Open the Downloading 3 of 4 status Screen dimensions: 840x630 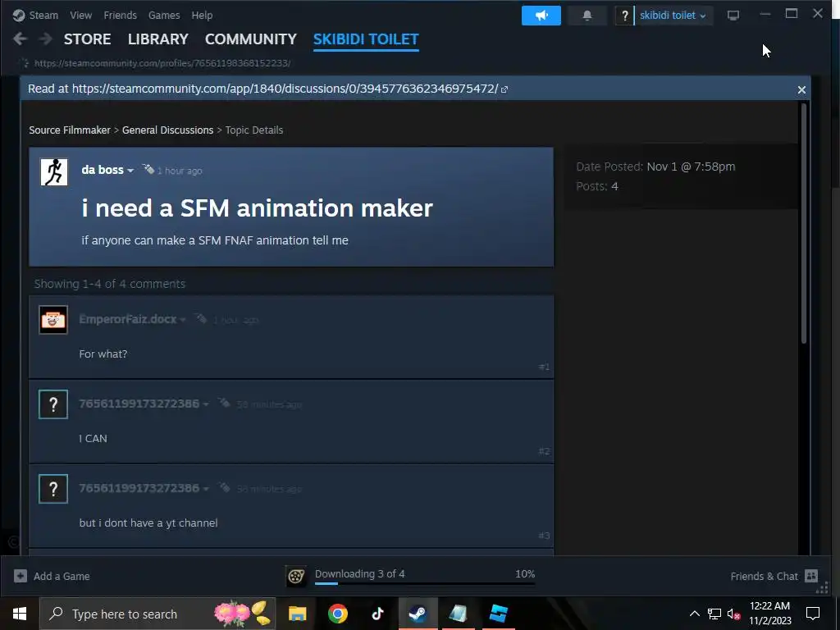point(360,573)
